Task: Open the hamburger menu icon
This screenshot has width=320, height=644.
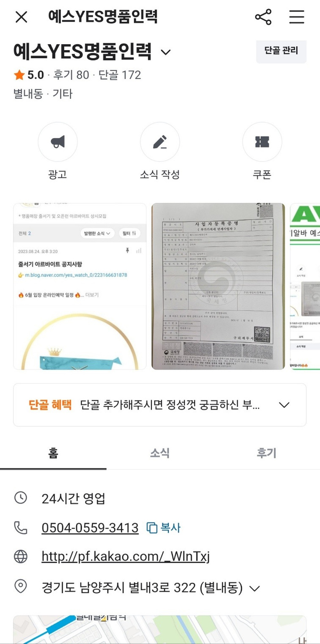Action: [x=296, y=17]
